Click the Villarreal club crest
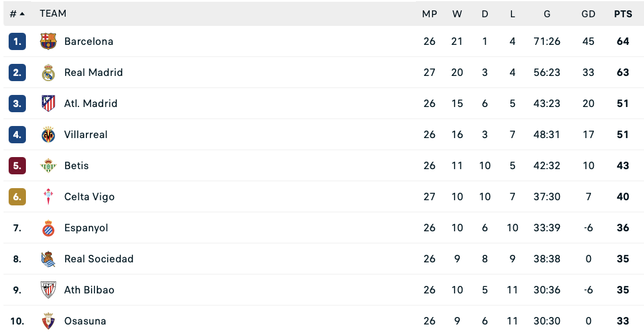This screenshot has width=644, height=336. (48, 135)
